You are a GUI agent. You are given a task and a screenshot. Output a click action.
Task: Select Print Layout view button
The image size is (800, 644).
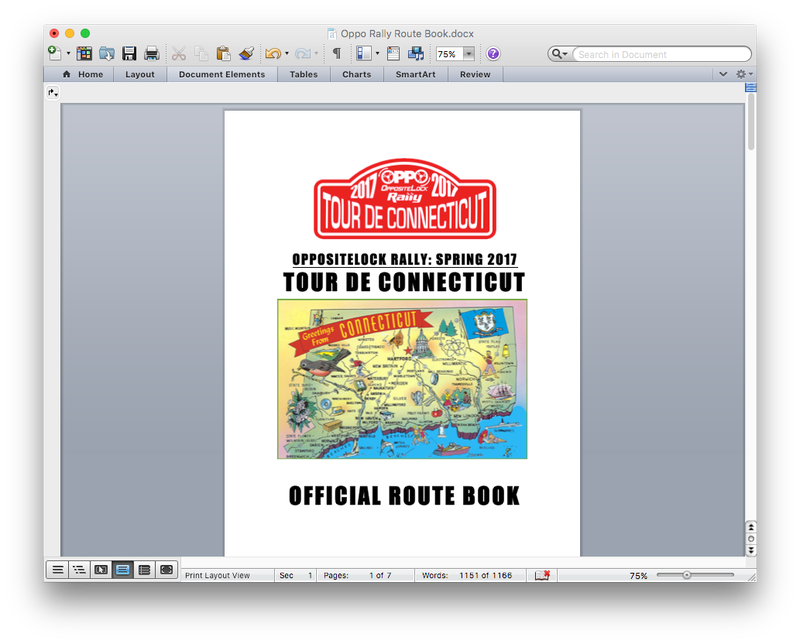pyautogui.click(x=122, y=569)
